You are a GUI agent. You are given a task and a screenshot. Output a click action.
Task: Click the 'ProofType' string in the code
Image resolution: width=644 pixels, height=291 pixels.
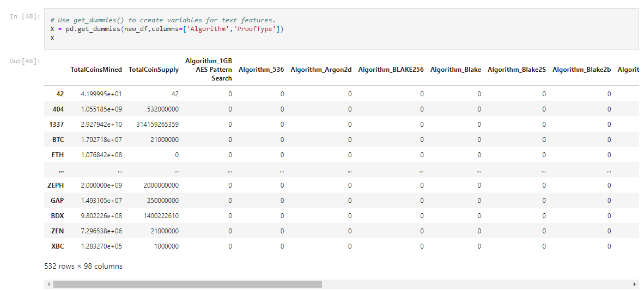pyautogui.click(x=254, y=29)
